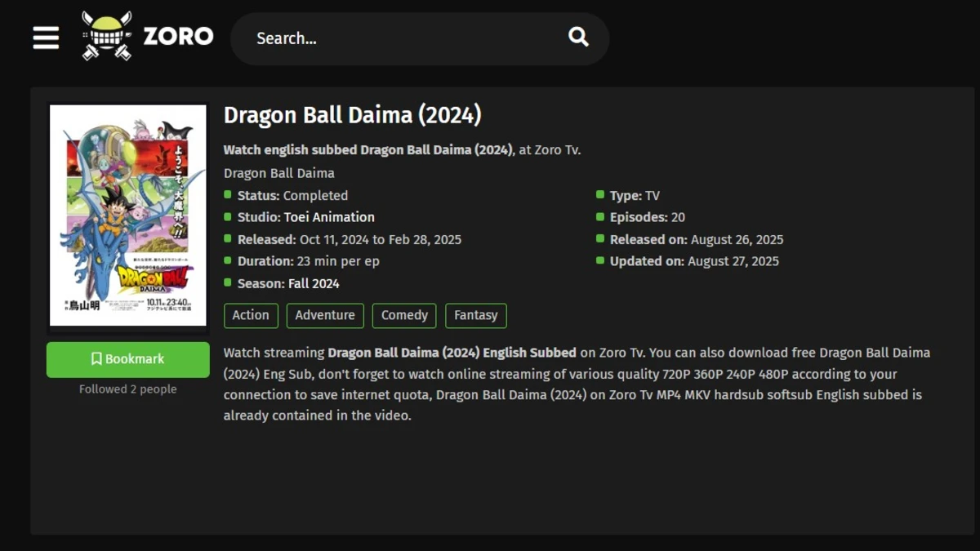Click the Followed 2 people text
980x551 pixels.
tap(128, 389)
